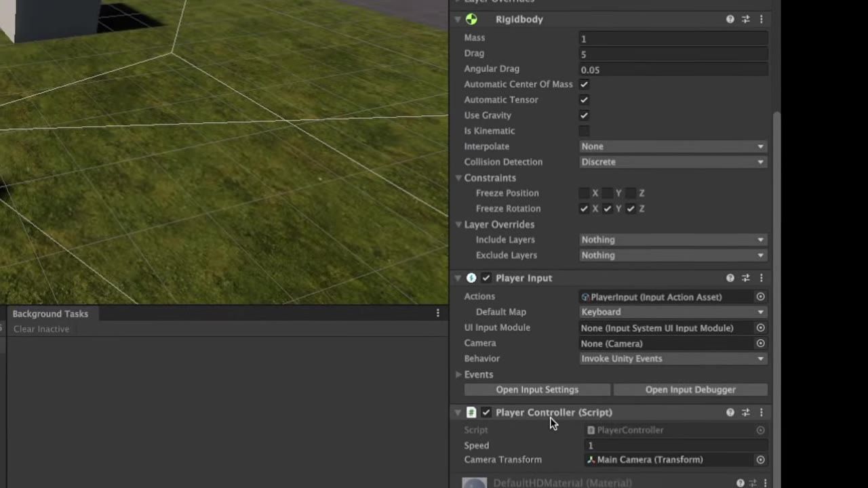Enable Freeze Position X checkbox
868x488 pixels.
tap(584, 193)
